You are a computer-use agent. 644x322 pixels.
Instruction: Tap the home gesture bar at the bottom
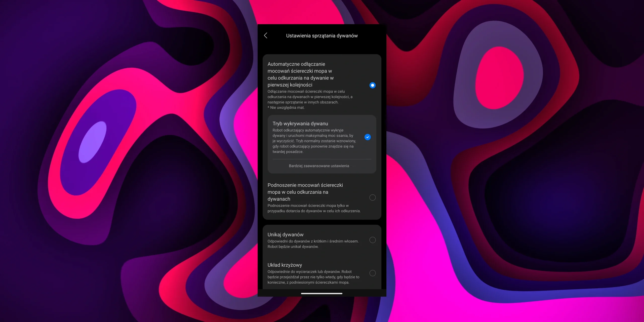321,293
